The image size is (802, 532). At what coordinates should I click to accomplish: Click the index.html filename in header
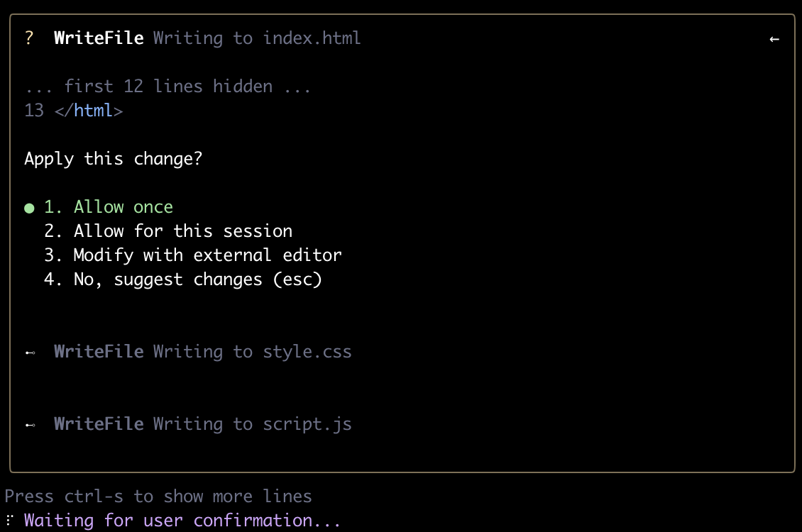(312, 38)
